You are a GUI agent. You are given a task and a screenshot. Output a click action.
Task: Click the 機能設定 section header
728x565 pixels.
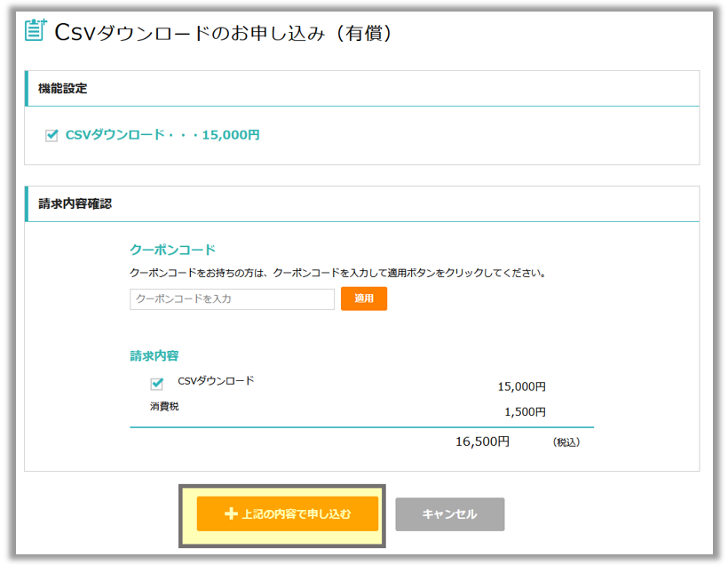(x=62, y=88)
